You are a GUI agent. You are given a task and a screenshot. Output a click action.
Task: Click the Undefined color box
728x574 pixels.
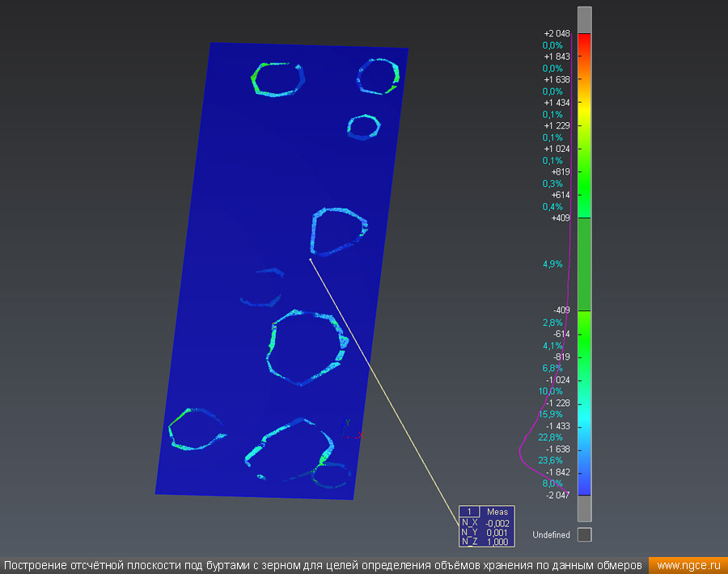[584, 534]
